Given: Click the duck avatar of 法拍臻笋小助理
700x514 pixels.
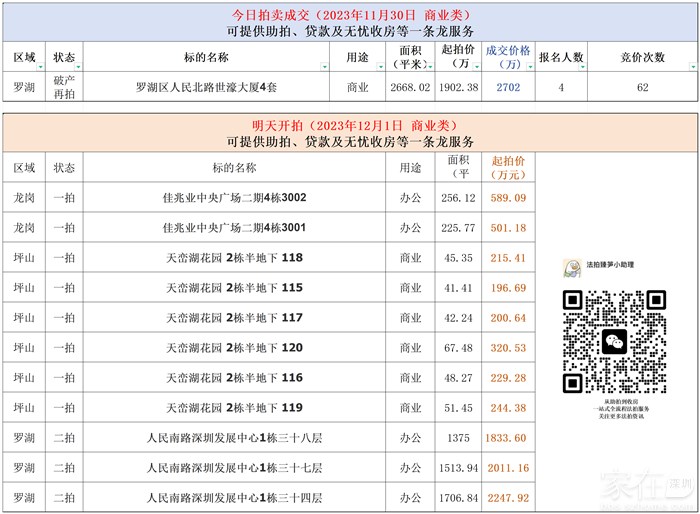Looking at the screenshot, I should [573, 268].
